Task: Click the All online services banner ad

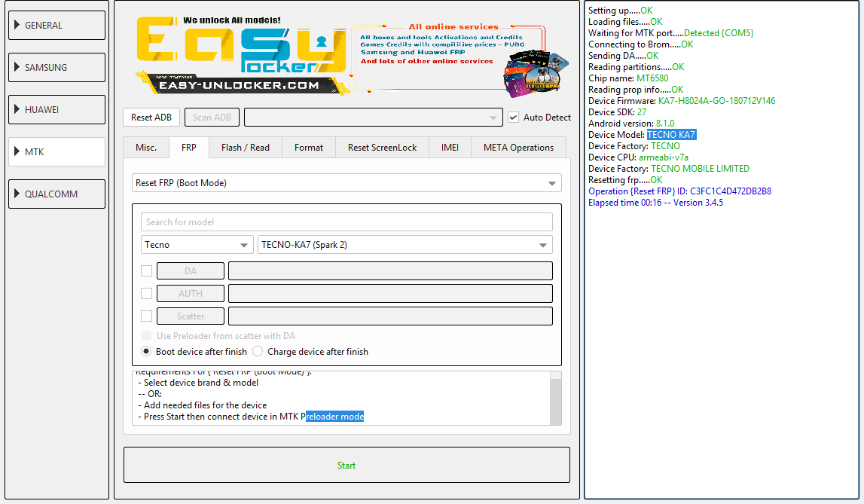Action: point(460,58)
